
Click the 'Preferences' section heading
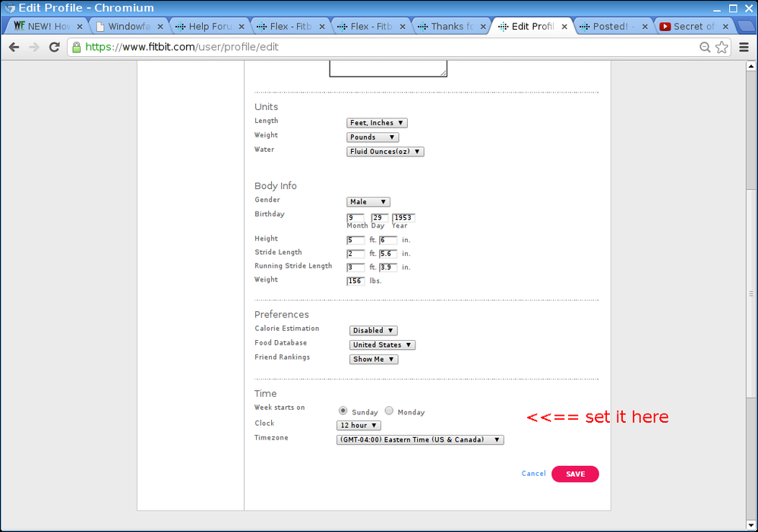(x=281, y=314)
